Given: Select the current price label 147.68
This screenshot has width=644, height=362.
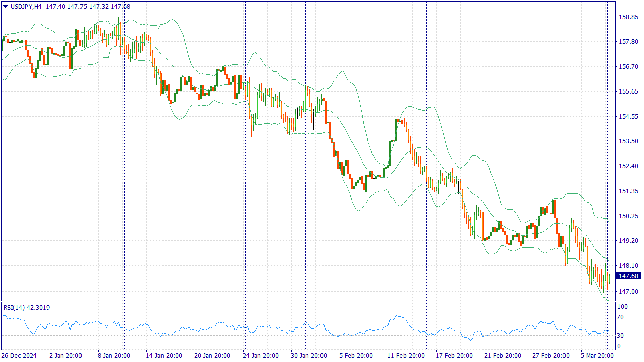Looking at the screenshot, I should pos(629,276).
